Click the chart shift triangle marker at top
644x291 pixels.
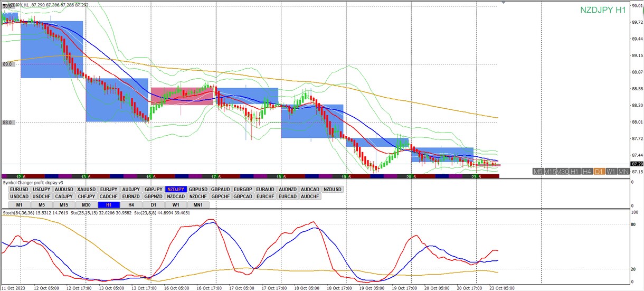[x=503, y=3]
